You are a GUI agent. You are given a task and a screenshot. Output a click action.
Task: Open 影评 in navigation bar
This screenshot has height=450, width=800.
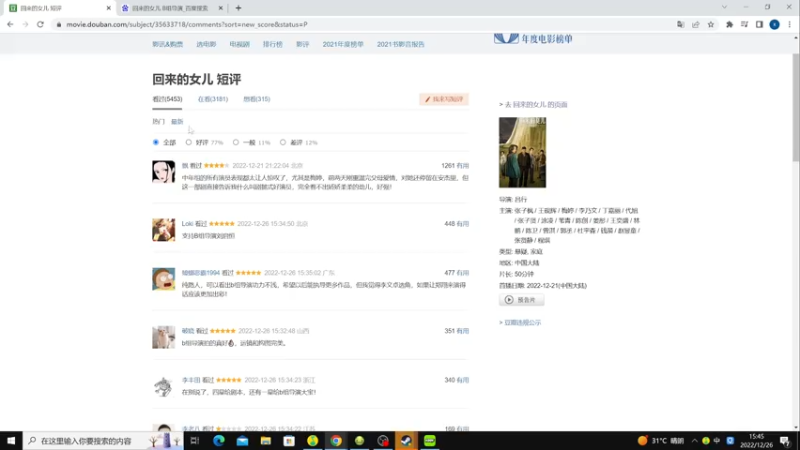(303, 44)
